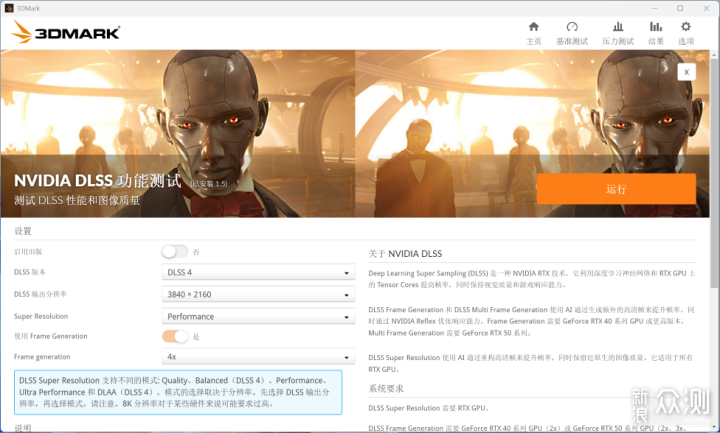Image resolution: width=720 pixels, height=433 pixels.
Task: Click the 系统要求 heading
Action: coord(386,389)
